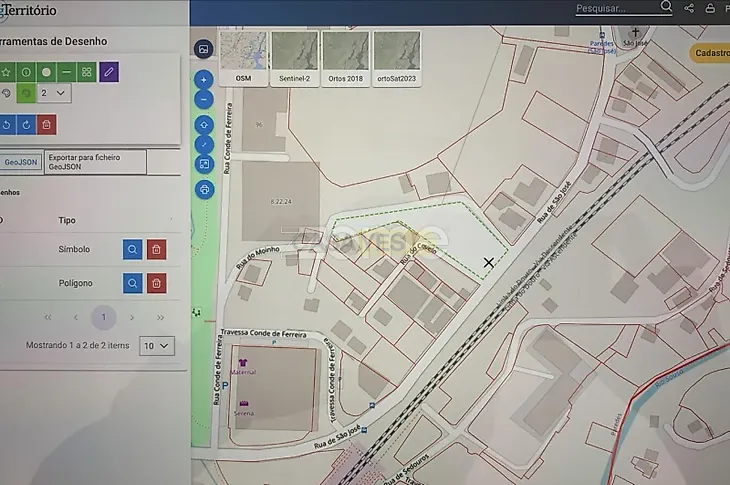Select the Polígono row text
730x485 pixels.
pyautogui.click(x=75, y=283)
